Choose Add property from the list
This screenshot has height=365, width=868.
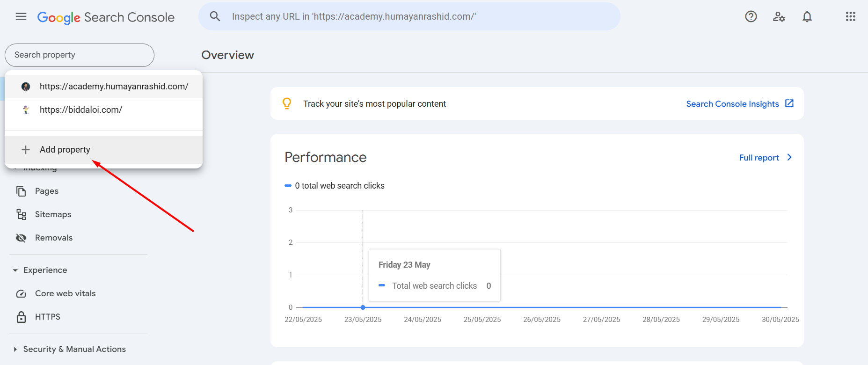tap(65, 150)
